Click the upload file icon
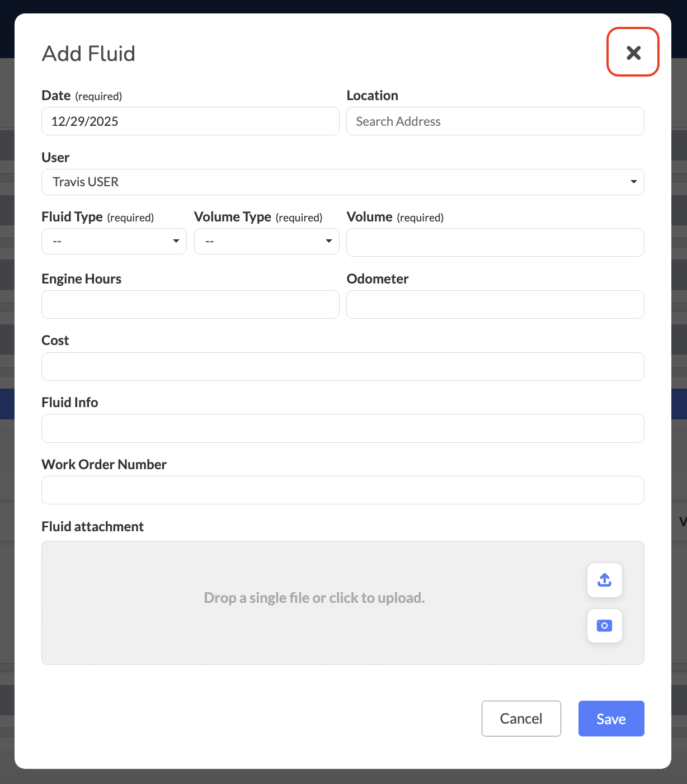687x784 pixels. tap(604, 580)
